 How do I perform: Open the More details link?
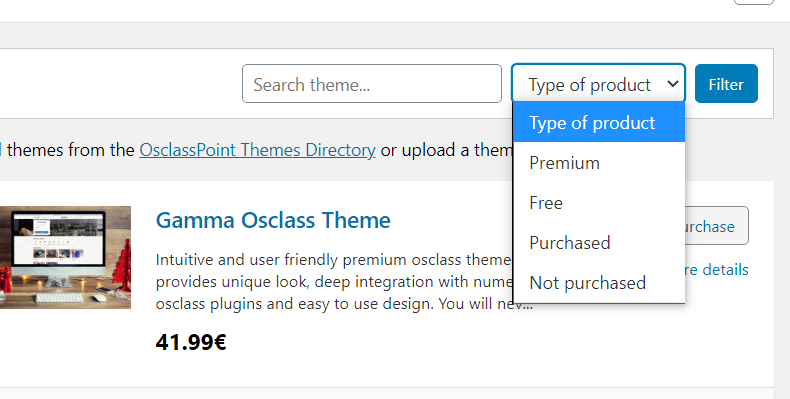click(717, 270)
